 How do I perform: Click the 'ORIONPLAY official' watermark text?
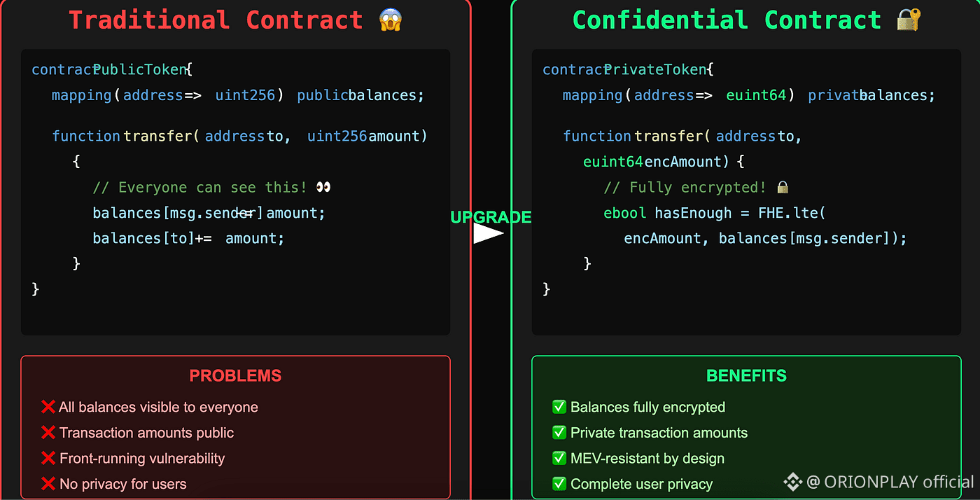(x=899, y=482)
